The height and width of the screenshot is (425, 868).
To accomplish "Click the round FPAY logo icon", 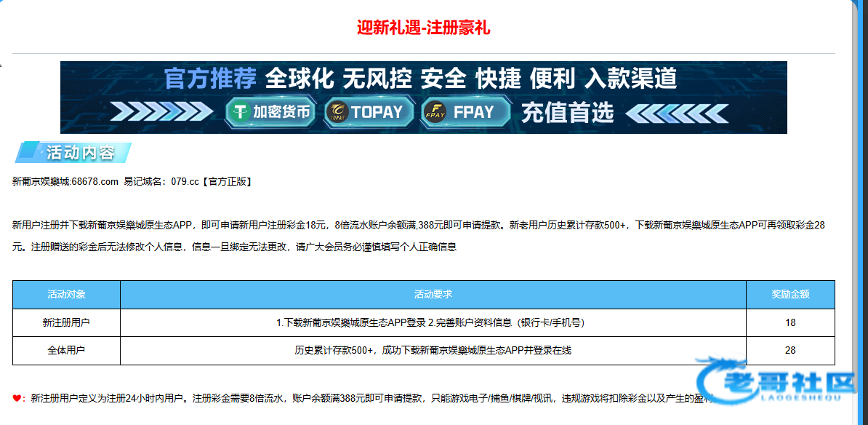I will pyautogui.click(x=433, y=112).
